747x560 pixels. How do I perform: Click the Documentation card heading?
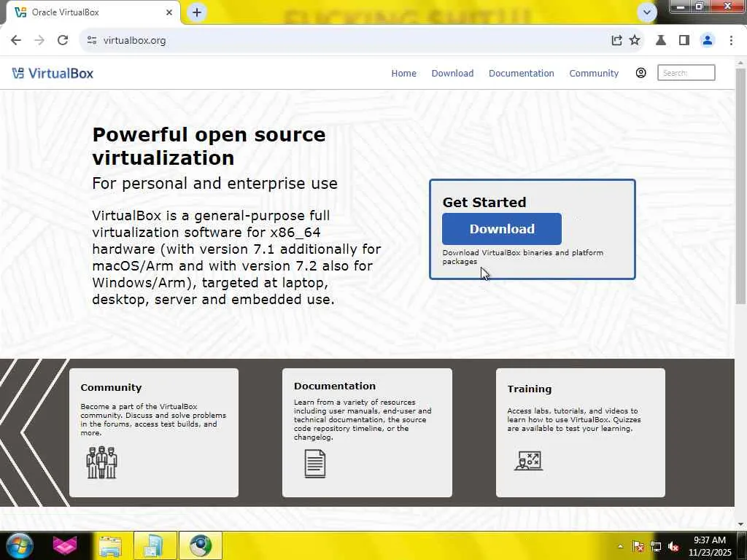click(x=334, y=386)
